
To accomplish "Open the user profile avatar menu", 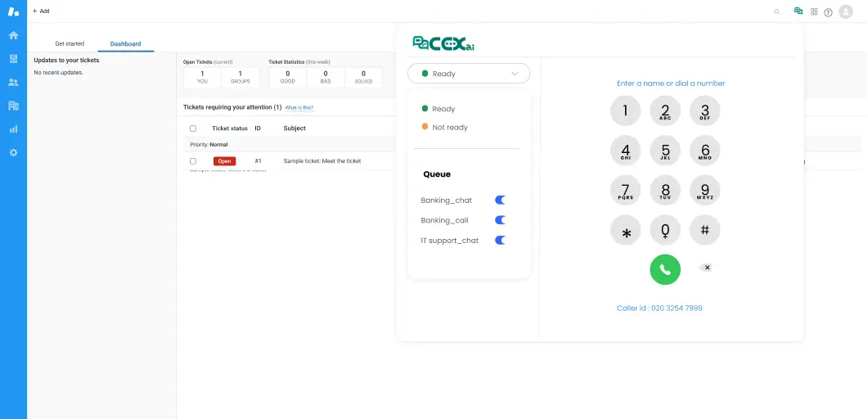I will [846, 11].
